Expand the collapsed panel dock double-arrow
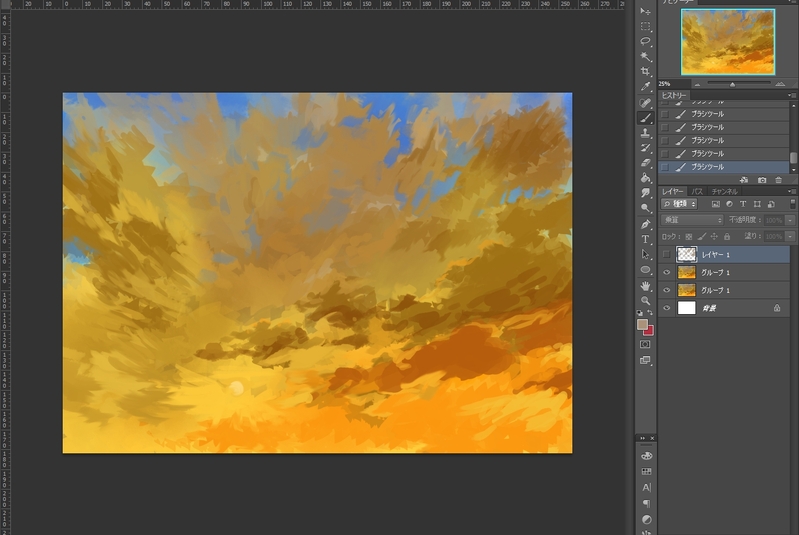The height and width of the screenshot is (535, 799). coord(643,438)
